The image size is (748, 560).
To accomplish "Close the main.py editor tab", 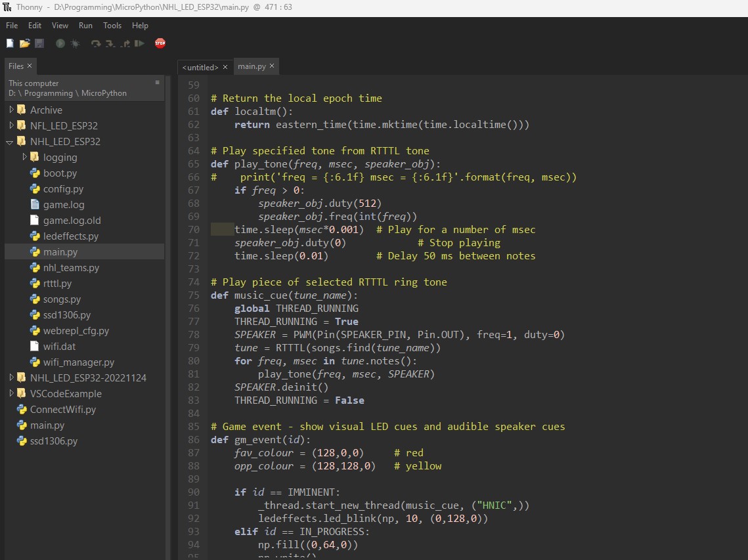I will point(272,66).
